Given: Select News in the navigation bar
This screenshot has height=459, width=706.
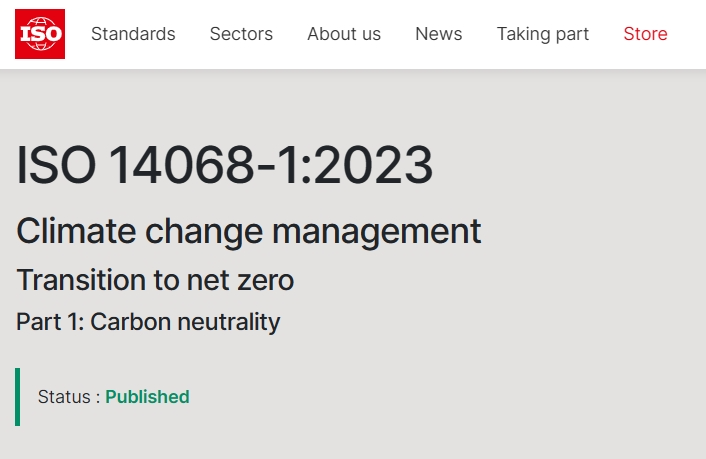Looking at the screenshot, I should [x=439, y=34].
